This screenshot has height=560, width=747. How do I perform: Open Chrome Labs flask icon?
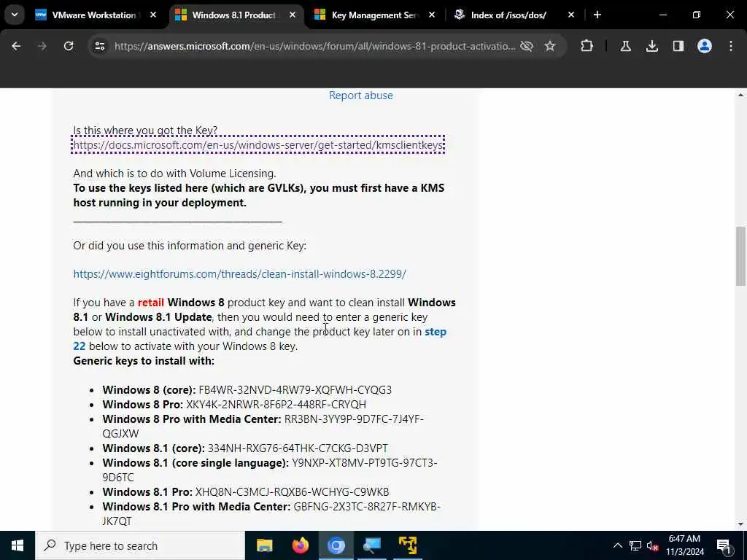click(625, 46)
